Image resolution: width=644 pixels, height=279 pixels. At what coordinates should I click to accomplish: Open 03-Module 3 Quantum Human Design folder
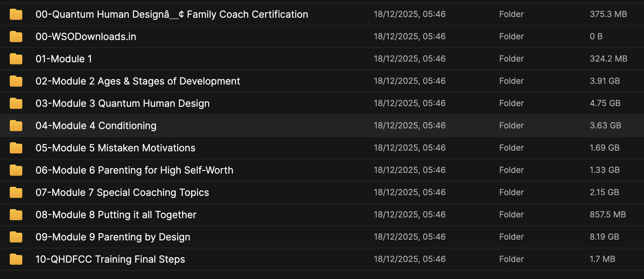tap(123, 103)
